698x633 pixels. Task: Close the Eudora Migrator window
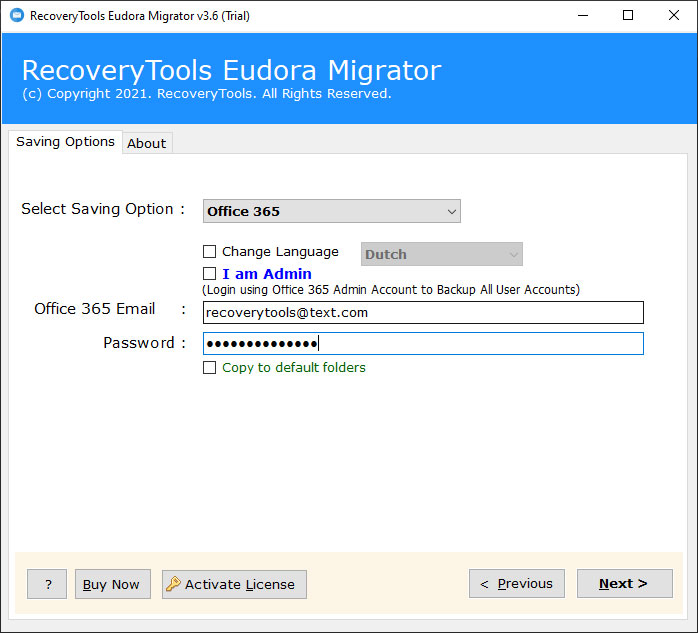(674, 16)
